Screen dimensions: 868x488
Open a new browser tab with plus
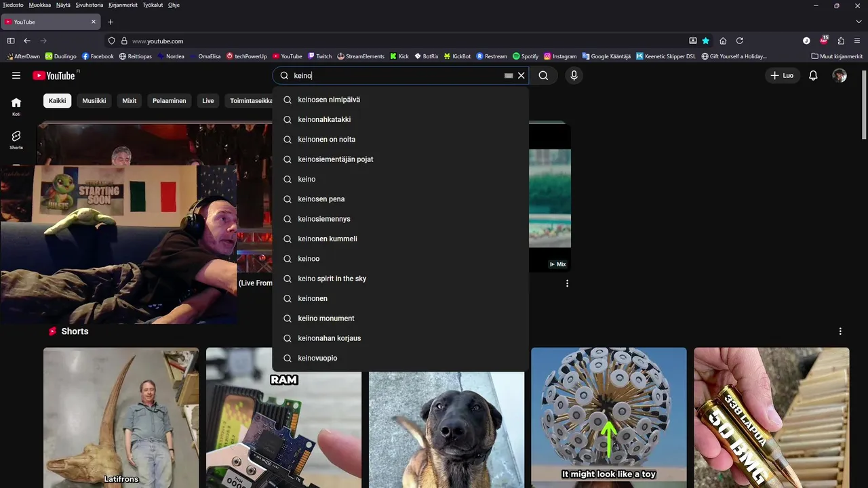coord(111,22)
